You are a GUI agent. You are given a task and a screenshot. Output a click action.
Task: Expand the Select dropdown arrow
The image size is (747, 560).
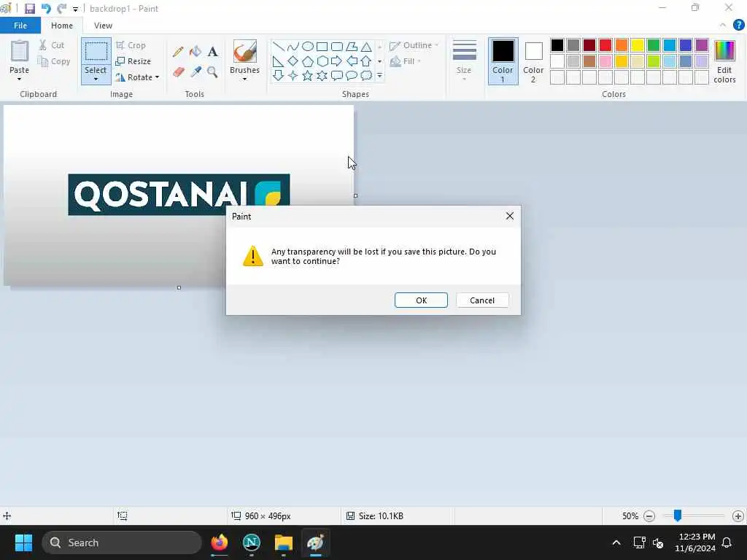[x=96, y=79]
